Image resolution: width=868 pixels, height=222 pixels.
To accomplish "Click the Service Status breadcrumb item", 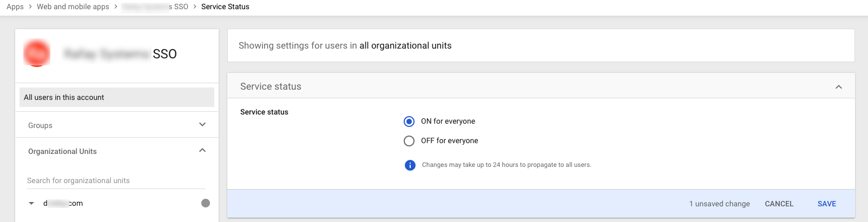I will pyautogui.click(x=225, y=6).
